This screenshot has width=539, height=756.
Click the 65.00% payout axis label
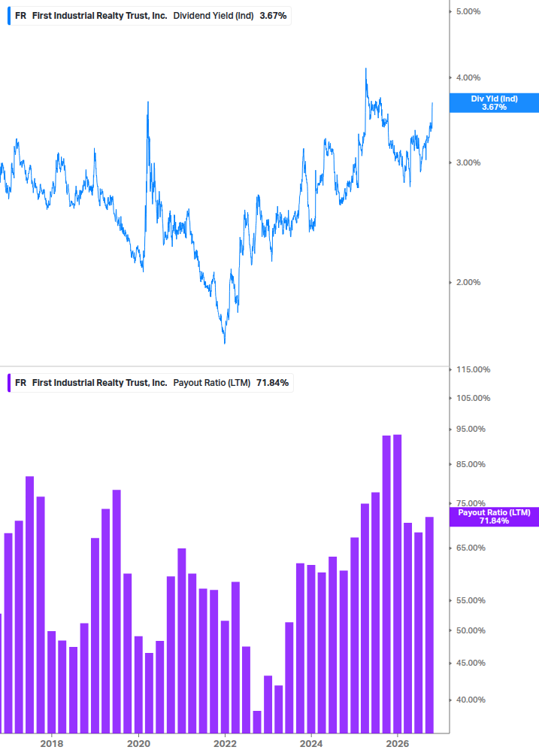tap(471, 548)
